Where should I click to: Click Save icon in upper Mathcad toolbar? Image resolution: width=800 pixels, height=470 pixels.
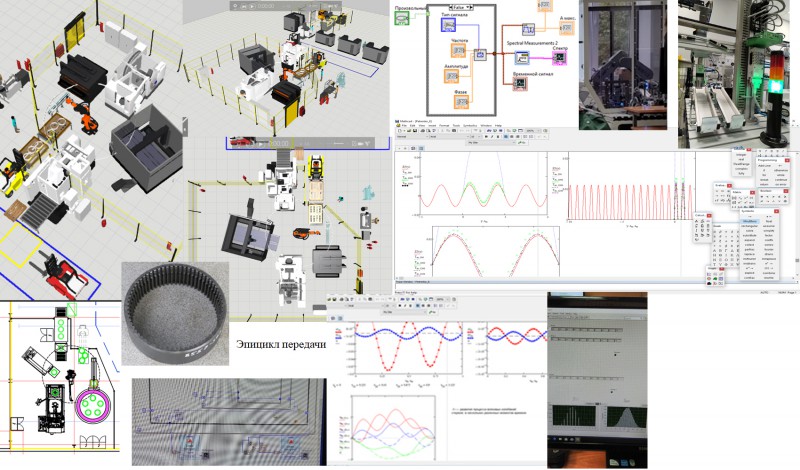click(x=415, y=131)
